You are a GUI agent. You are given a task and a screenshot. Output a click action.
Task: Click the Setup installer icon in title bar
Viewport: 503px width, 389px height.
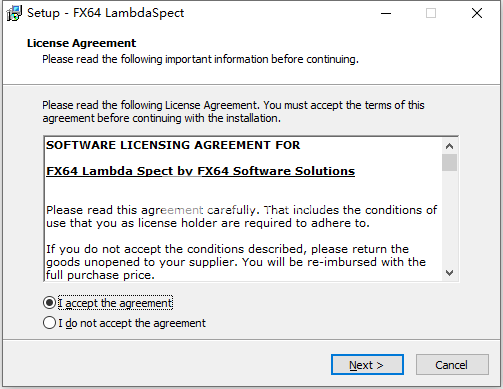[x=14, y=13]
